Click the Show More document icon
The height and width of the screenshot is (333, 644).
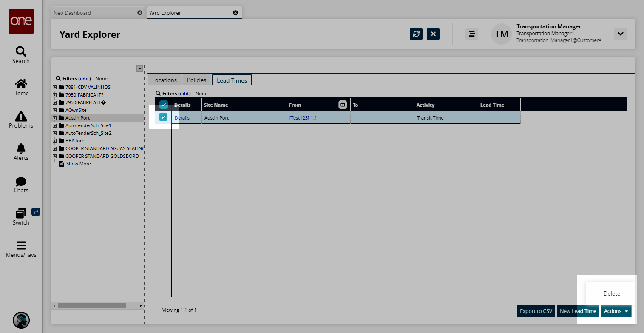pyautogui.click(x=62, y=164)
